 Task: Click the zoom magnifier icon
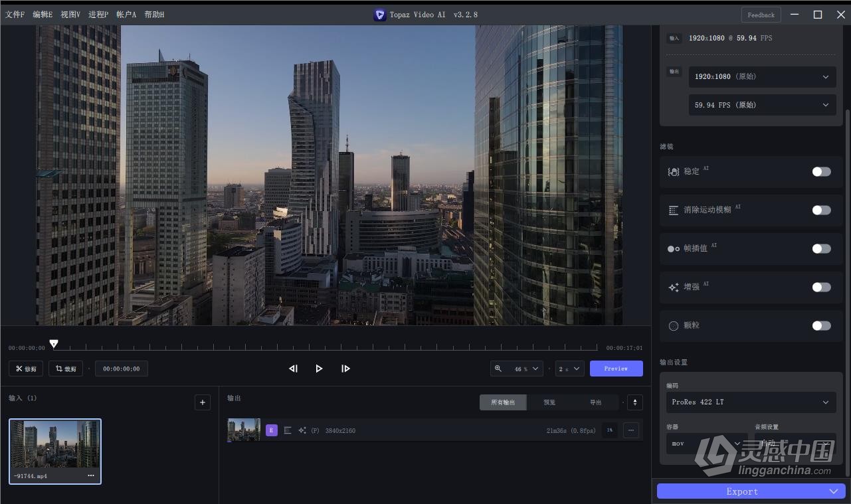(x=498, y=369)
